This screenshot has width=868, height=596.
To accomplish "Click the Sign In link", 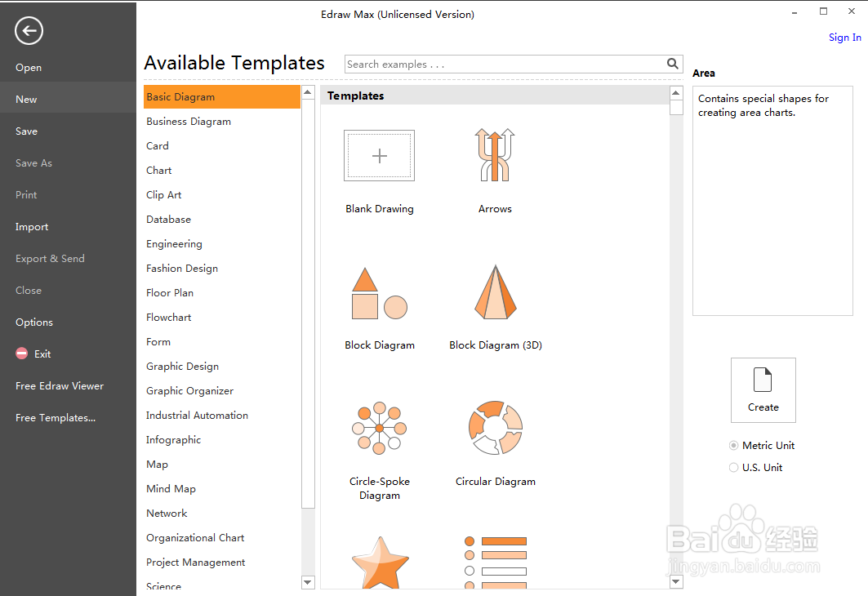I will coord(845,37).
